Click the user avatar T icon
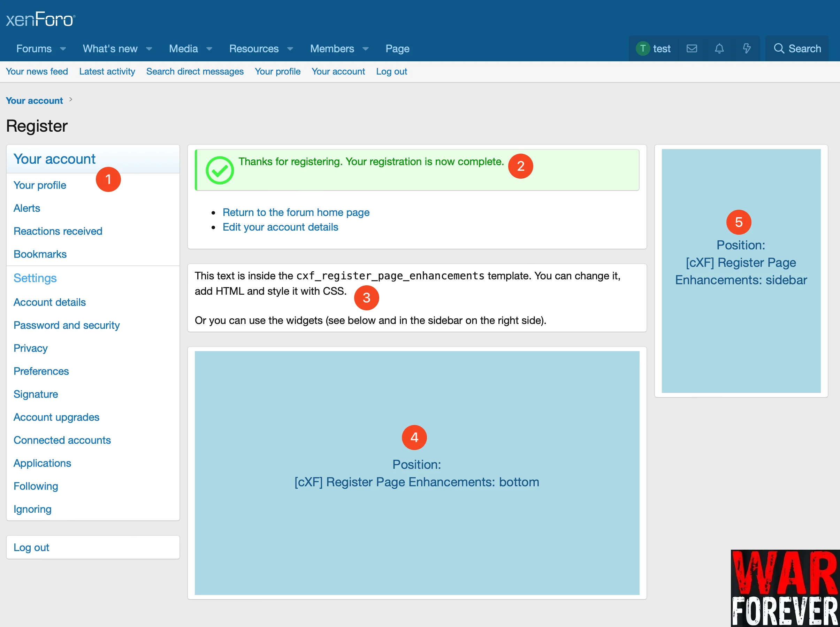This screenshot has width=840, height=627. click(642, 49)
